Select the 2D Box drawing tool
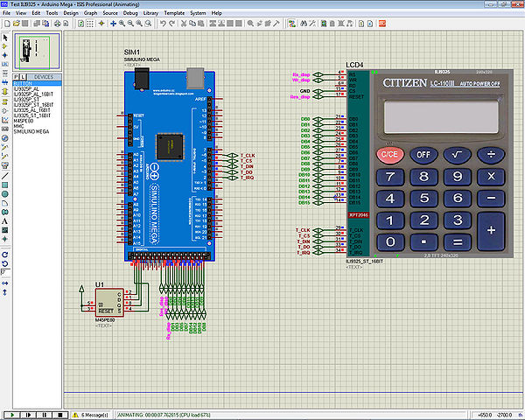 [5, 185]
